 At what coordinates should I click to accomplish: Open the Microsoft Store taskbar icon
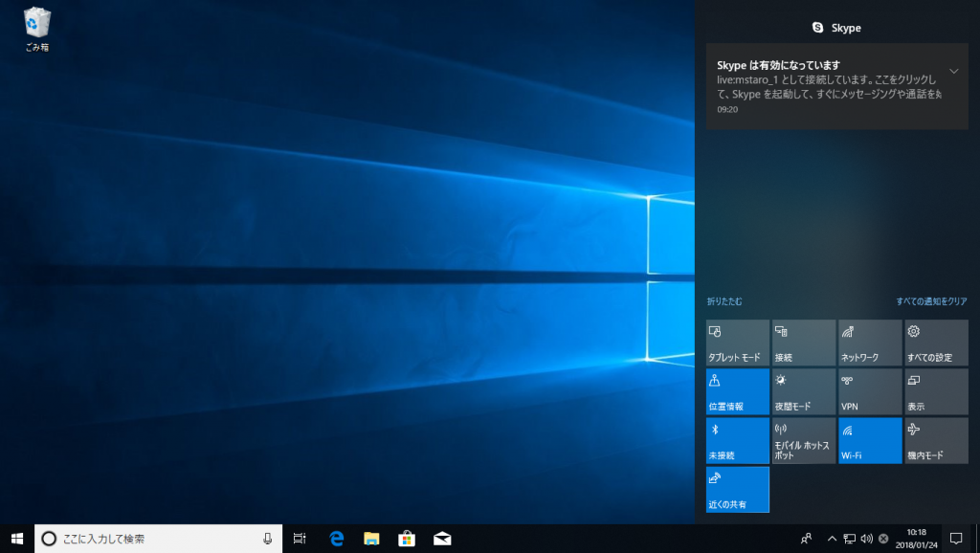click(x=406, y=539)
